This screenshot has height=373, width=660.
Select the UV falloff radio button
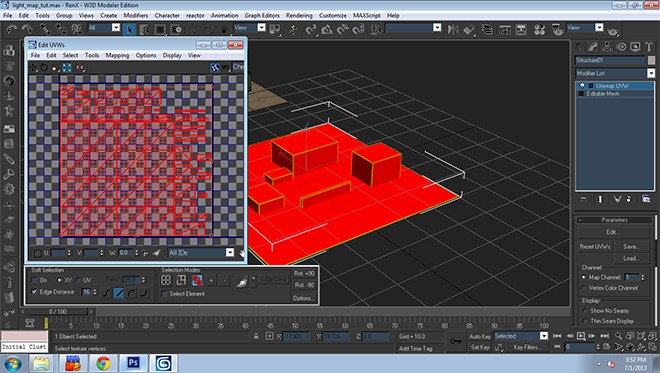click(x=78, y=280)
